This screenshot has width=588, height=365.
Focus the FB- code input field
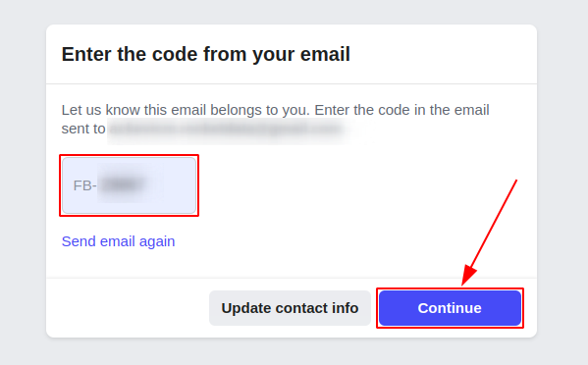(x=129, y=185)
